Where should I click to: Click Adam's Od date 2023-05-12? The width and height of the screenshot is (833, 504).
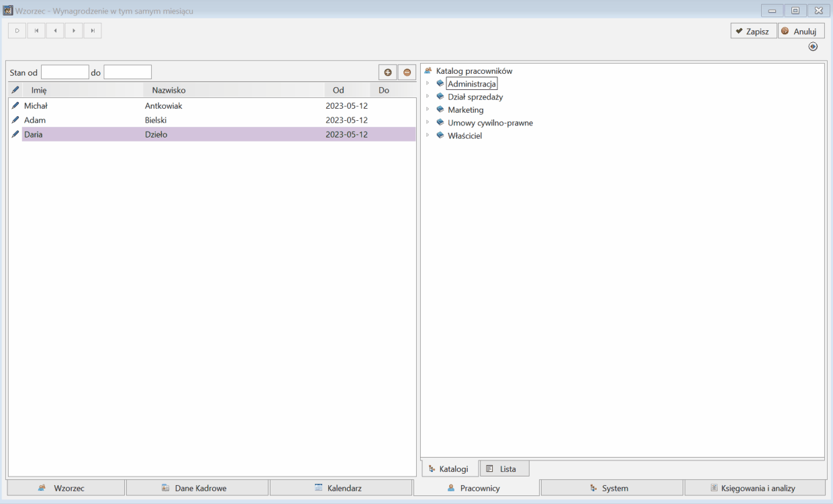pos(347,120)
